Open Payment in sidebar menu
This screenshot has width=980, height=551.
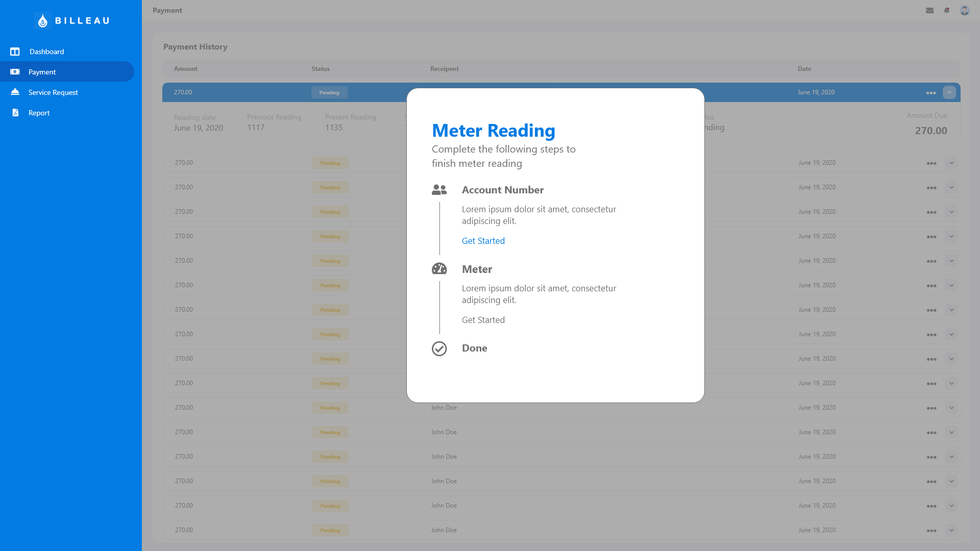point(42,72)
